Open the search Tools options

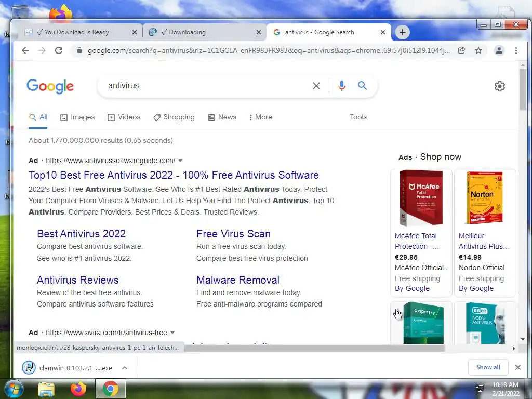pos(358,117)
